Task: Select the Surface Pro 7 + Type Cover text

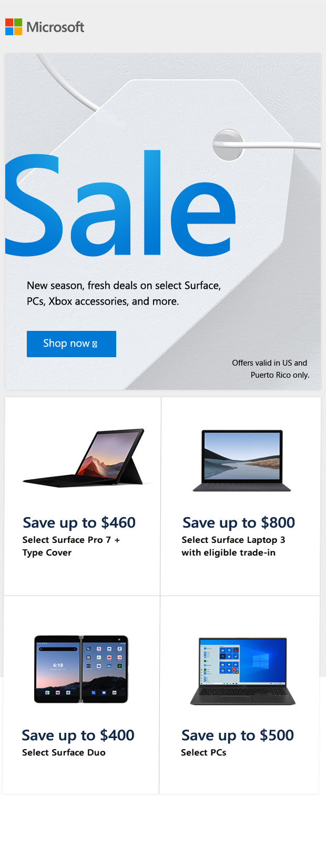Action: tap(71, 546)
